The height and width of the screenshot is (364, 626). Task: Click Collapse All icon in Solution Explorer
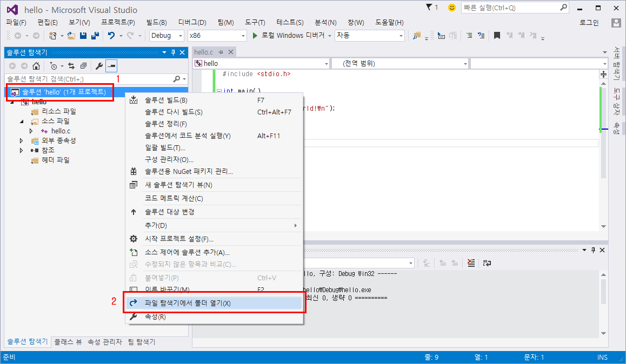[x=83, y=66]
